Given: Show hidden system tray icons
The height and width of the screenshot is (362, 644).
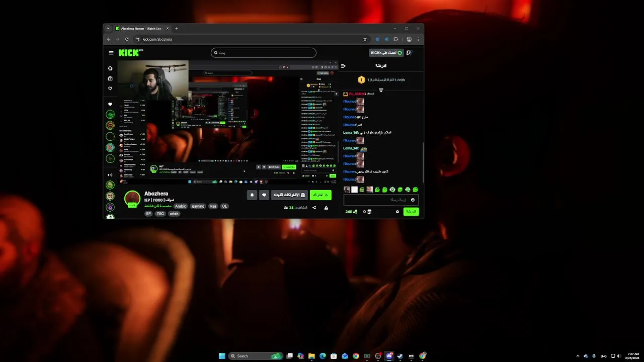Looking at the screenshot, I should (578, 356).
